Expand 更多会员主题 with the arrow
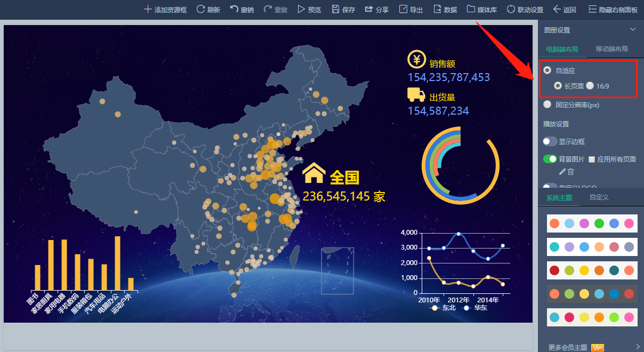Screen dimensions: 644x352 (638, 347)
